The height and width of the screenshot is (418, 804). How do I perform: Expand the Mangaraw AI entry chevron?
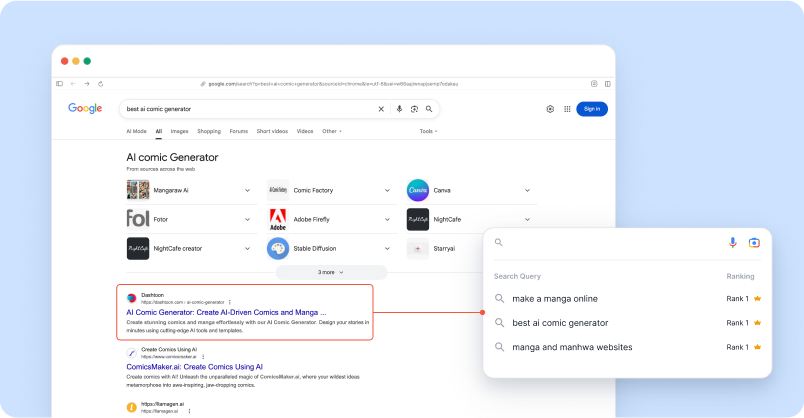pyautogui.click(x=247, y=190)
